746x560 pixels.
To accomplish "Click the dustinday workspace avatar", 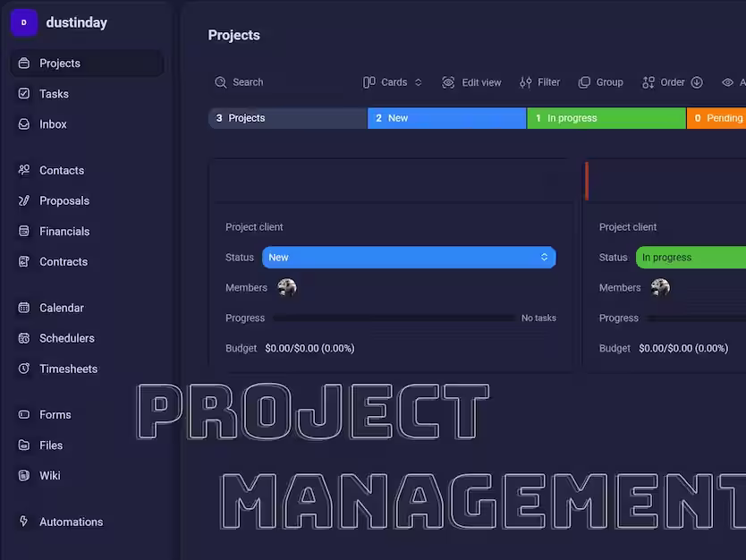I will (24, 22).
